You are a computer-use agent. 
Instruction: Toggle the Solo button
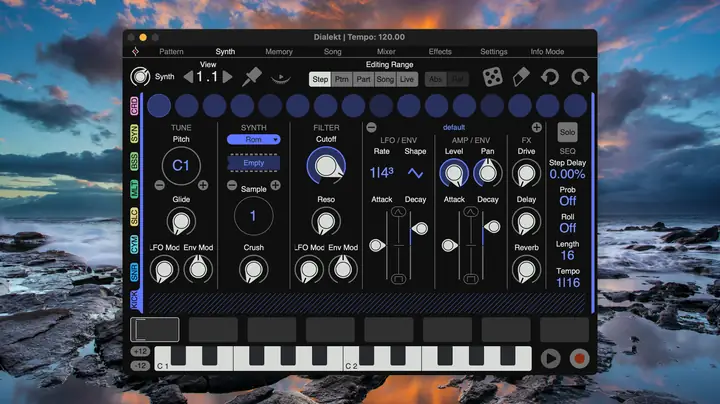click(567, 132)
